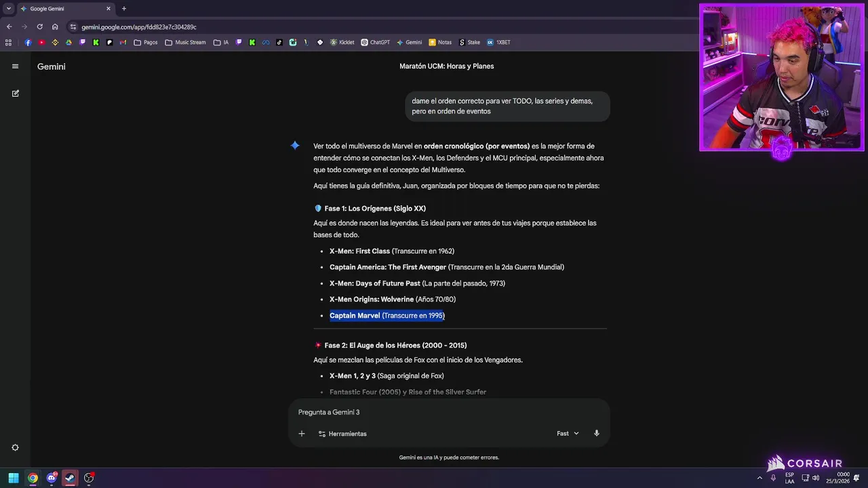Open the Stake bookmark
This screenshot has width=868, height=488.
click(469, 42)
